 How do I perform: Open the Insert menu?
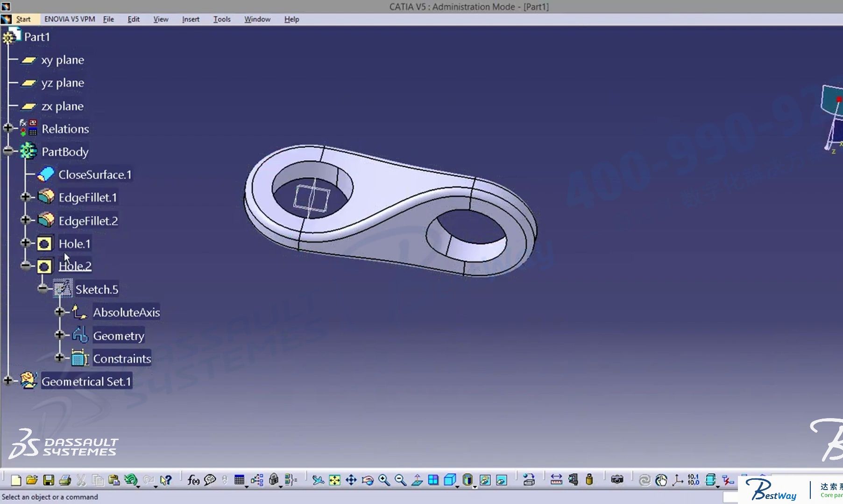[x=191, y=19]
